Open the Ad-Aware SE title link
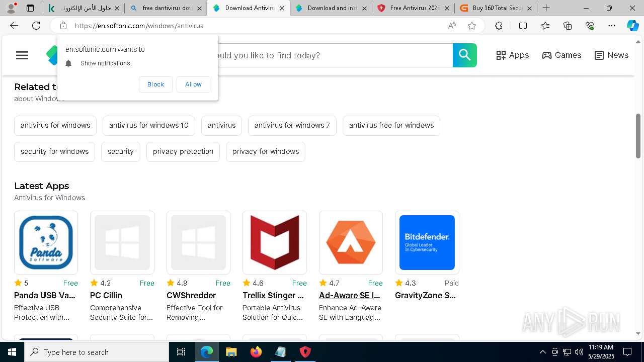This screenshot has height=362, width=644. click(x=350, y=296)
